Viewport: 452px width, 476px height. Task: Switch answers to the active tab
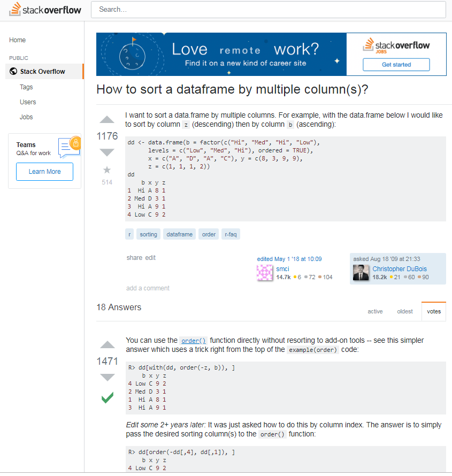click(x=375, y=311)
